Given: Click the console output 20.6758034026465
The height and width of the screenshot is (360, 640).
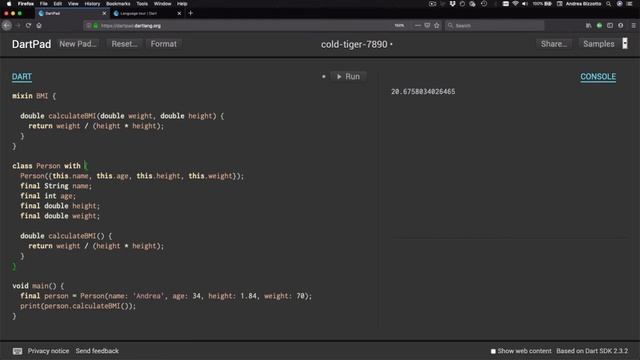Looking at the screenshot, I should point(423,92).
